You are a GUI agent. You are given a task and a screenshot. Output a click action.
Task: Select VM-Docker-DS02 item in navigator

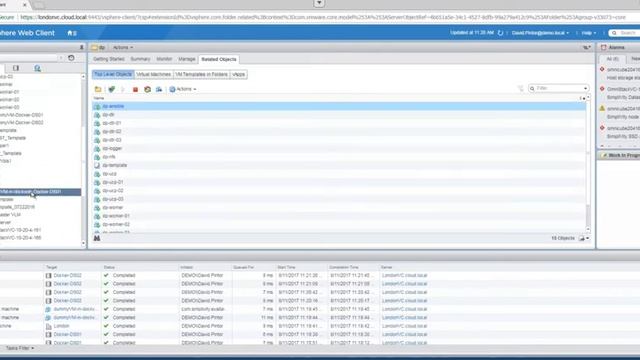[x=22, y=122]
